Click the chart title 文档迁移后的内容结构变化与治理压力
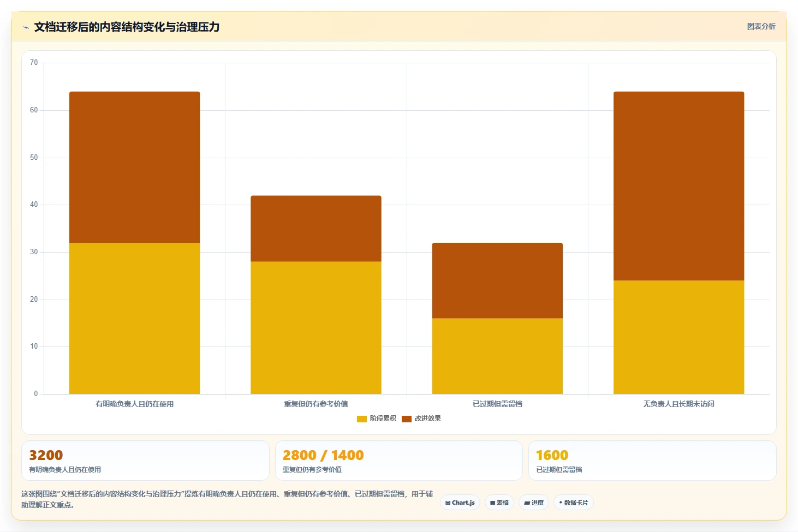 coord(127,27)
